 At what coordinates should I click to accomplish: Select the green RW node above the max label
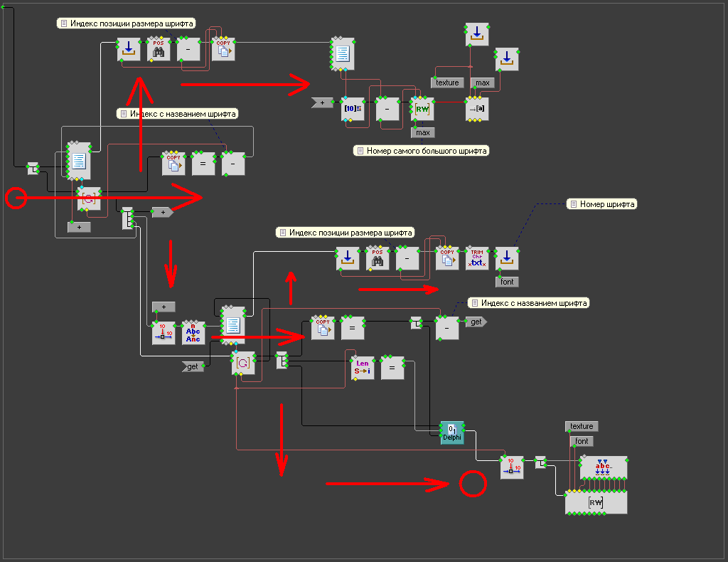(422, 109)
